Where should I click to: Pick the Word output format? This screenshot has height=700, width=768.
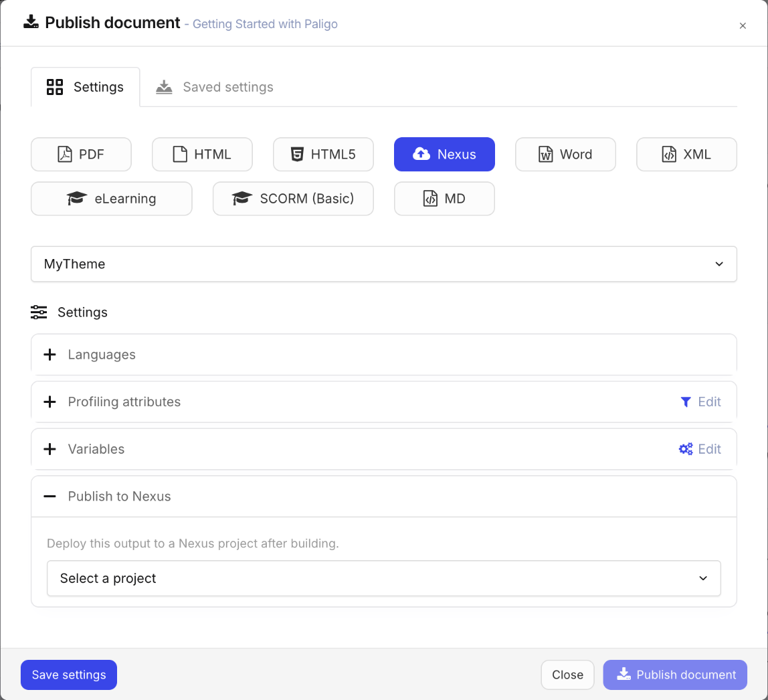tap(565, 155)
